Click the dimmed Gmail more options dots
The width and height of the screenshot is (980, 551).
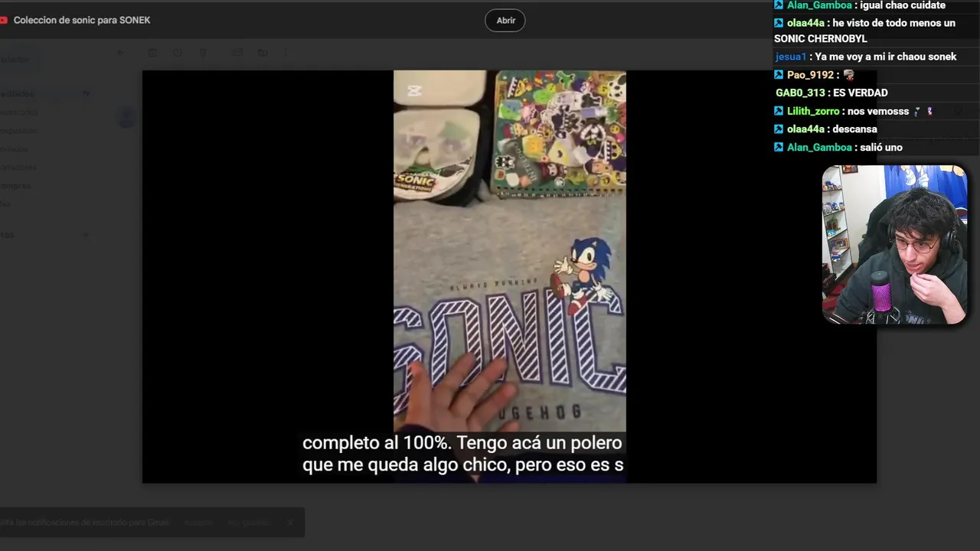pyautogui.click(x=286, y=53)
